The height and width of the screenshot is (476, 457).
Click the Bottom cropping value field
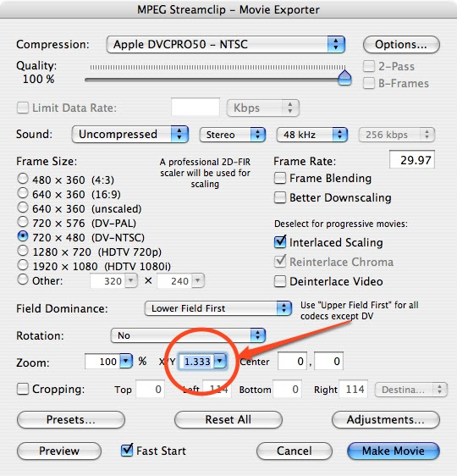coord(287,389)
